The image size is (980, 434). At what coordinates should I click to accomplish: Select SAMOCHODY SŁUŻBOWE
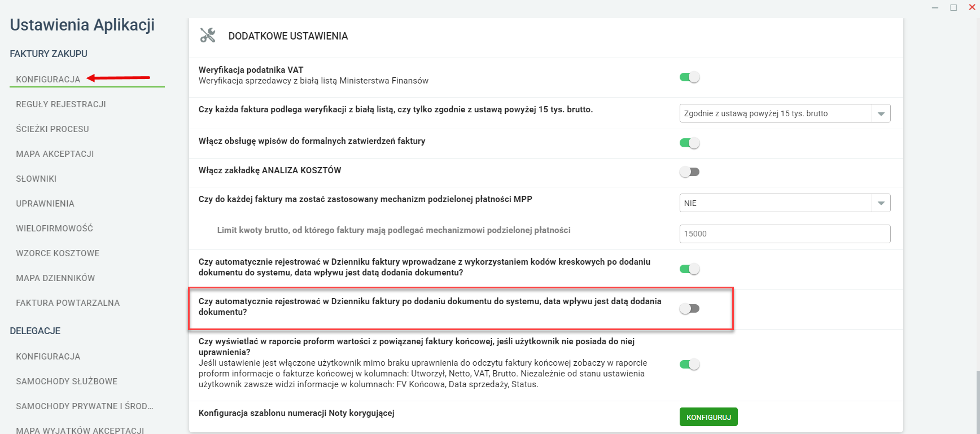[x=67, y=382]
